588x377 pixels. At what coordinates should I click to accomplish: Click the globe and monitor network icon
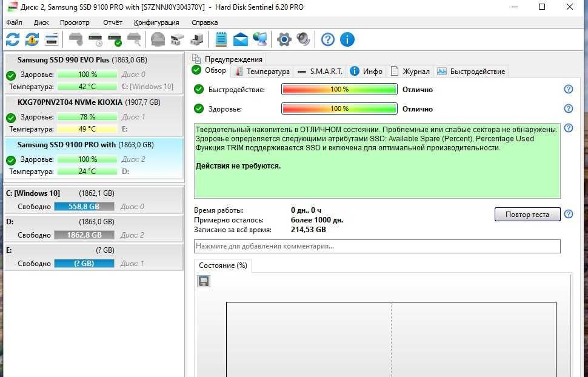260,39
